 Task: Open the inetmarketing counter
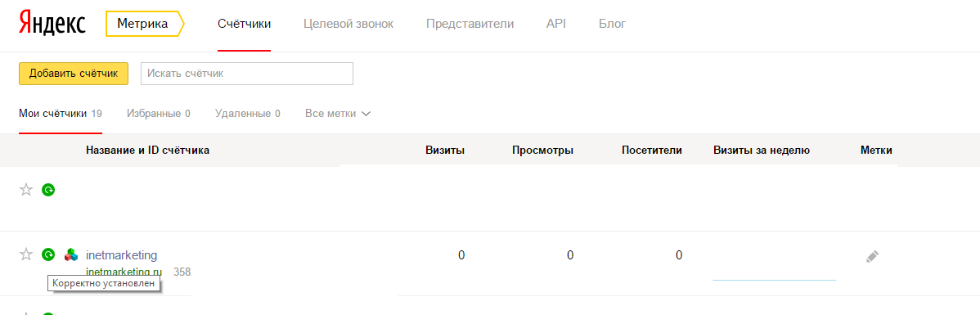coord(121,255)
